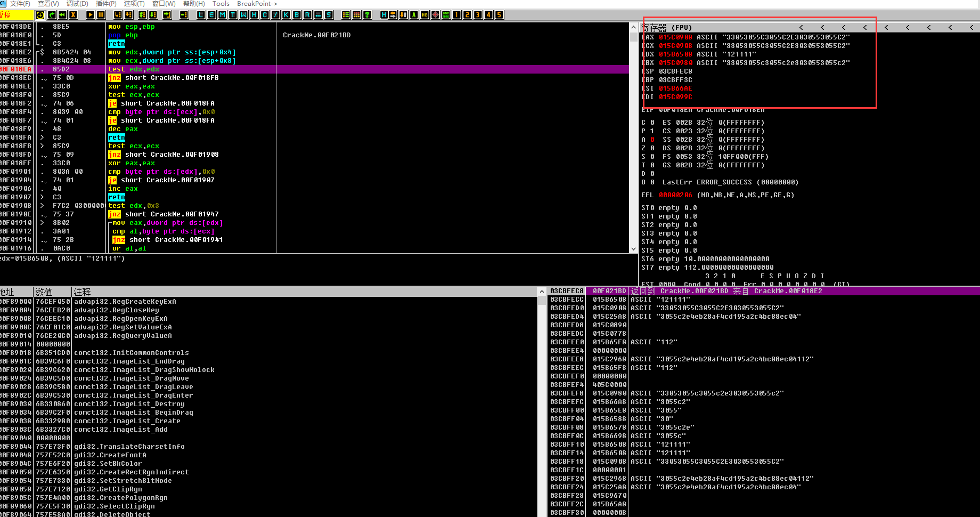Click the 寄存器 (FPU) registers header
This screenshot has width=980, height=517.
[667, 27]
